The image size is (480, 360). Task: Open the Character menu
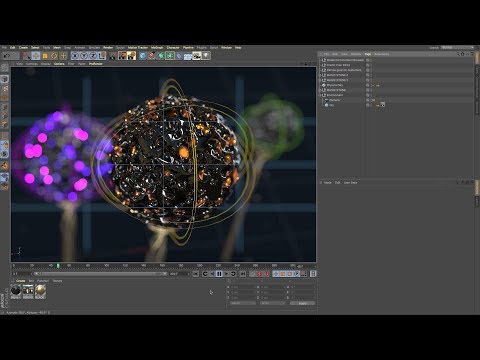[x=173, y=48]
